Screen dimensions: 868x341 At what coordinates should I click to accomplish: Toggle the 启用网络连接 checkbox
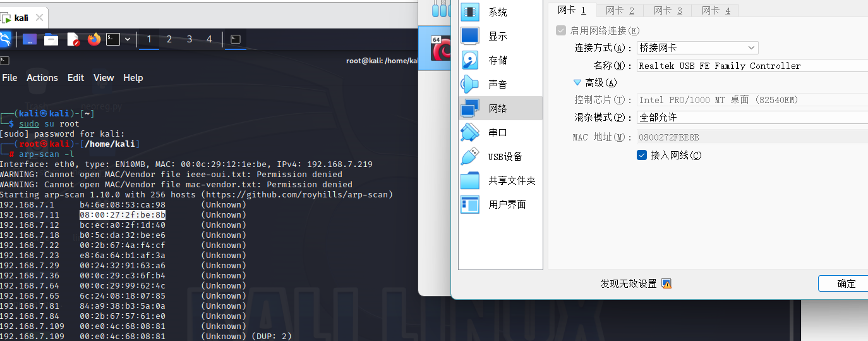coord(560,30)
